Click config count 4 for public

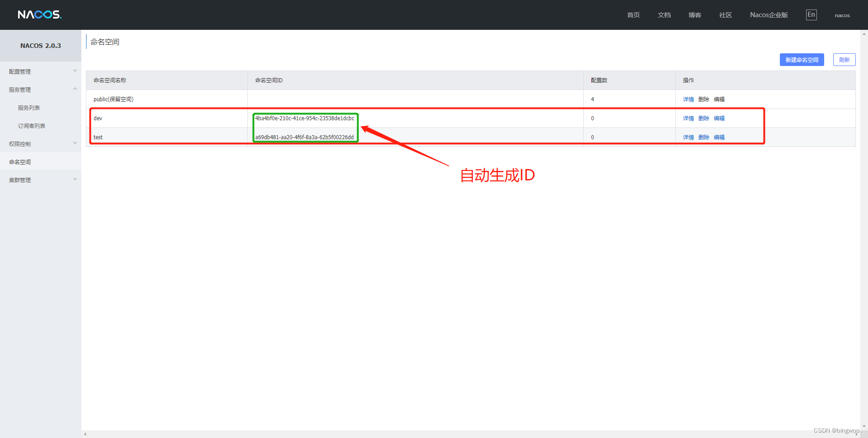click(x=593, y=99)
